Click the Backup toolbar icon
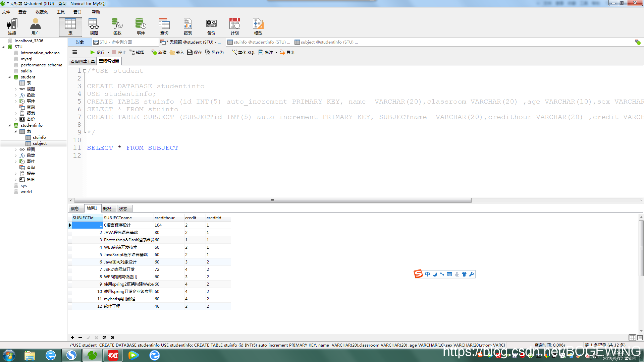 (x=211, y=26)
